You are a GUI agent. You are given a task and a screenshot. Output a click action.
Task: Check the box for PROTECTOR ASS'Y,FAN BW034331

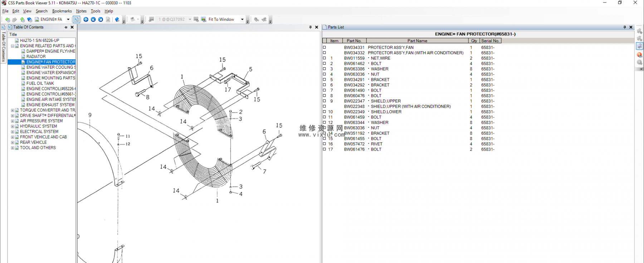[325, 47]
